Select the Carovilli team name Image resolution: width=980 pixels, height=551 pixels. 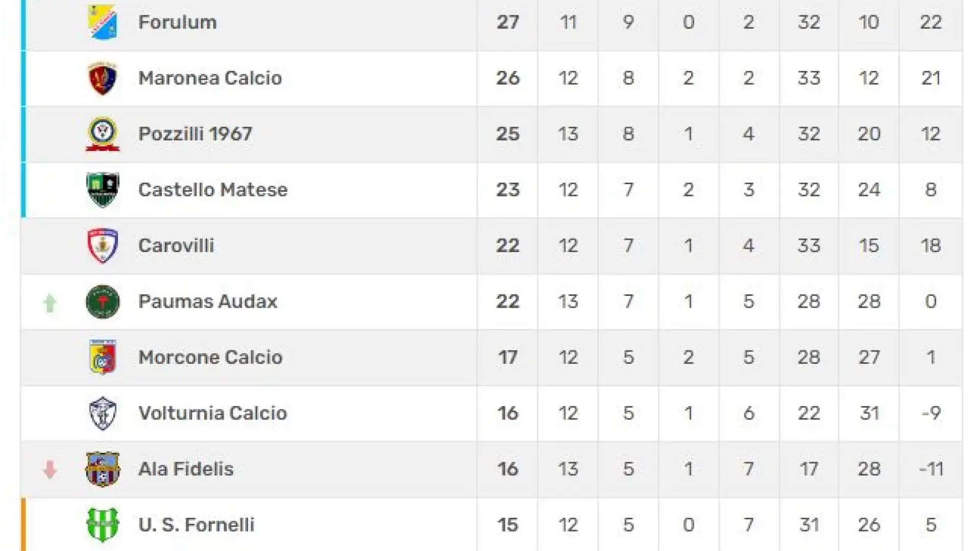pos(177,245)
